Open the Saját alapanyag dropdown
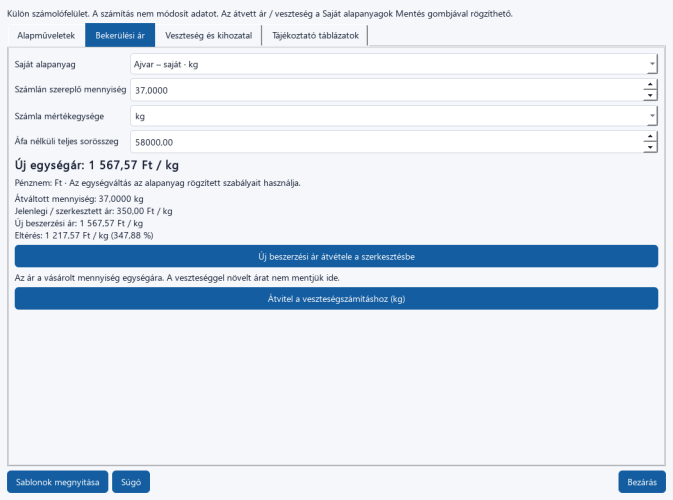The height and width of the screenshot is (500, 673). (394, 64)
